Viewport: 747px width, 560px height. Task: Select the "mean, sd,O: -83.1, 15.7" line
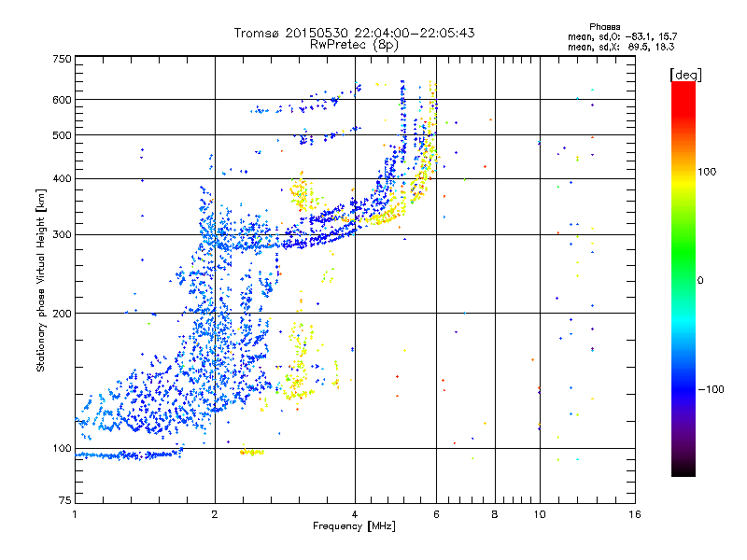tap(622, 36)
